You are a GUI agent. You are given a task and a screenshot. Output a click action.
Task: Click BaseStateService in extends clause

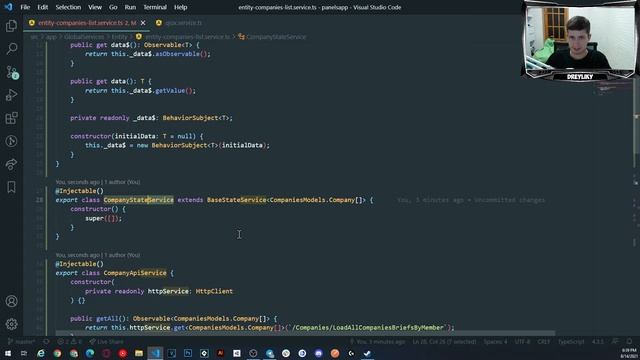tap(236, 200)
